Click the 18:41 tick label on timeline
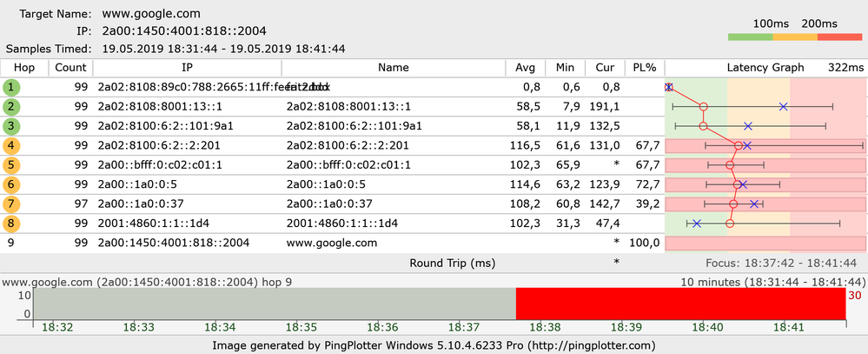This screenshot has width=868, height=354. pos(788,327)
